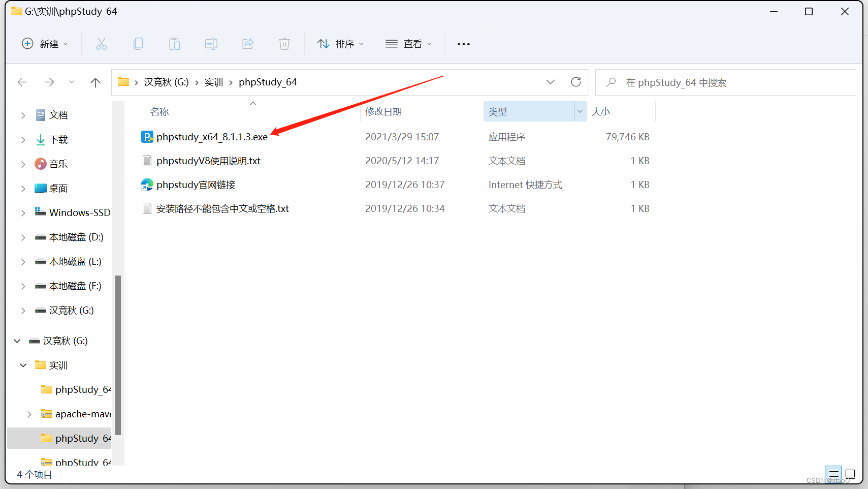Expand the 文档 tree node
Image resolution: width=868 pixels, height=489 pixels.
pos(23,115)
